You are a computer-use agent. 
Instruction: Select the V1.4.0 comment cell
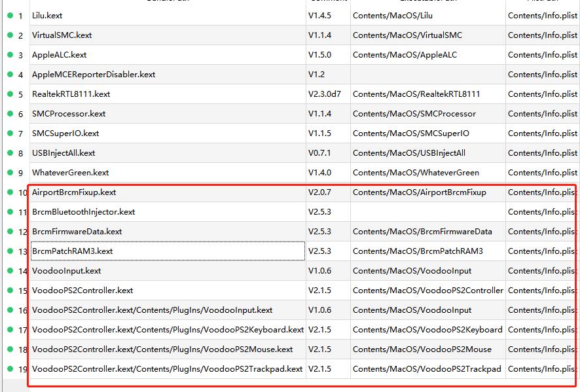click(328, 172)
